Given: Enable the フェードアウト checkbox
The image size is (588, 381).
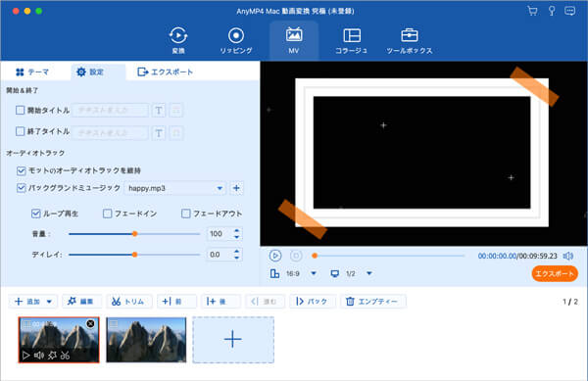Looking at the screenshot, I should (185, 214).
